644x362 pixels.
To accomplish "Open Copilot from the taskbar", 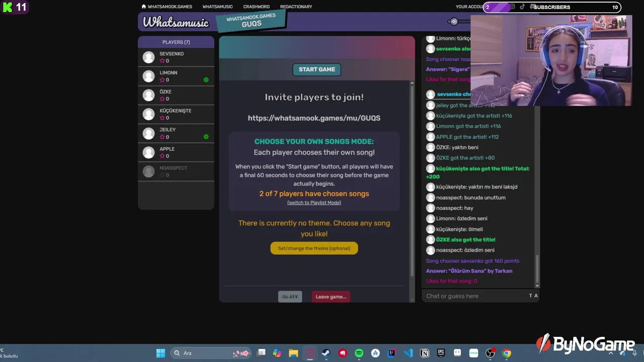I will pos(277,353).
